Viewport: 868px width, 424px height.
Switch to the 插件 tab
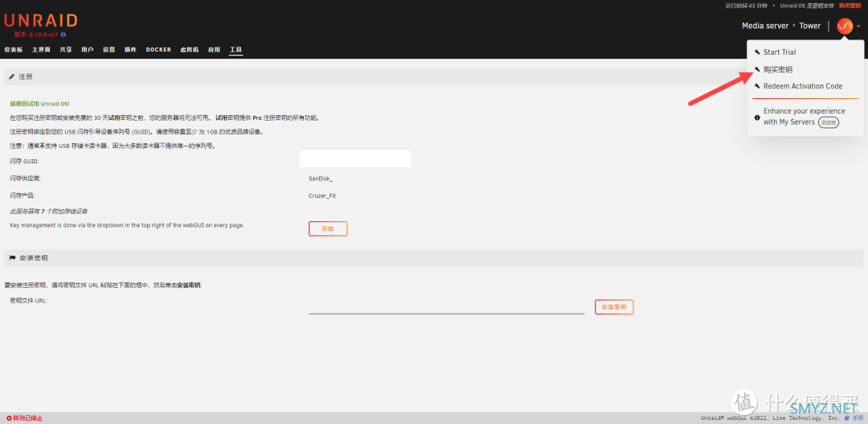click(131, 49)
